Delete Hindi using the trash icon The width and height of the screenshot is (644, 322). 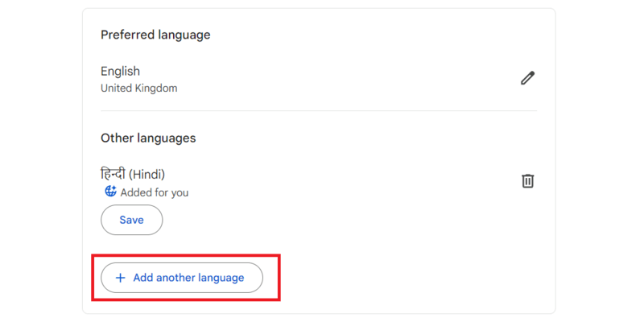click(x=527, y=180)
